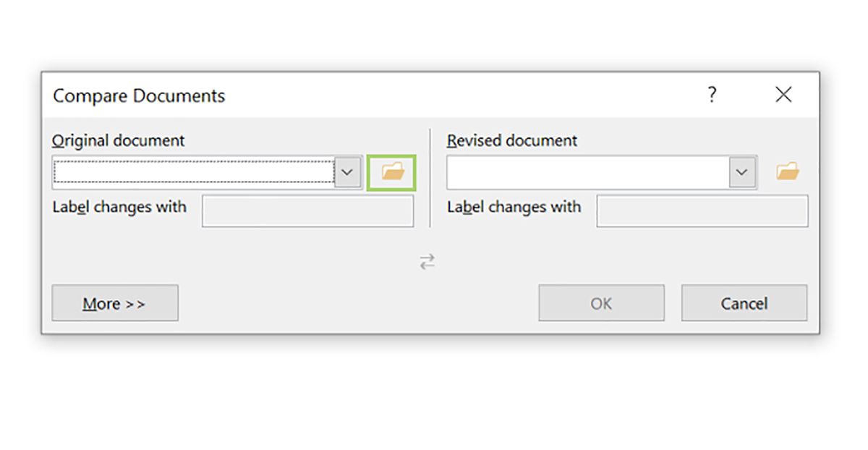This screenshot has height=450, width=868.
Task: Select the Original document label
Action: click(x=118, y=140)
